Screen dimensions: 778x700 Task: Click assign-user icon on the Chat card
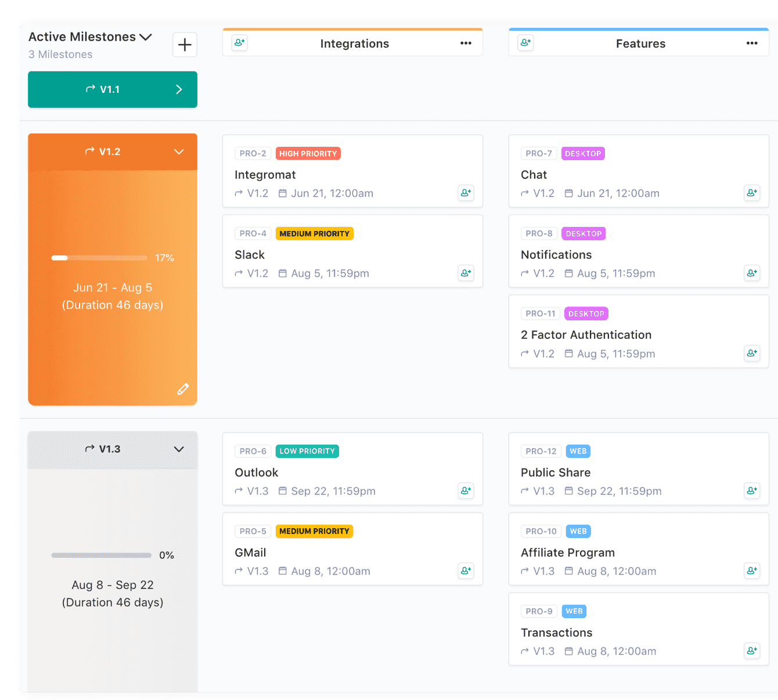coord(752,193)
